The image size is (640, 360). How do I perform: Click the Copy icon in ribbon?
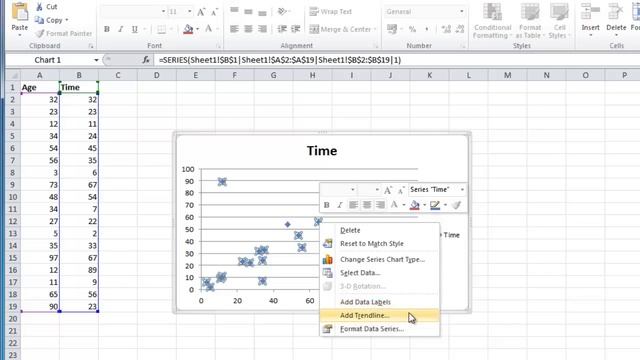pyautogui.click(x=39, y=20)
